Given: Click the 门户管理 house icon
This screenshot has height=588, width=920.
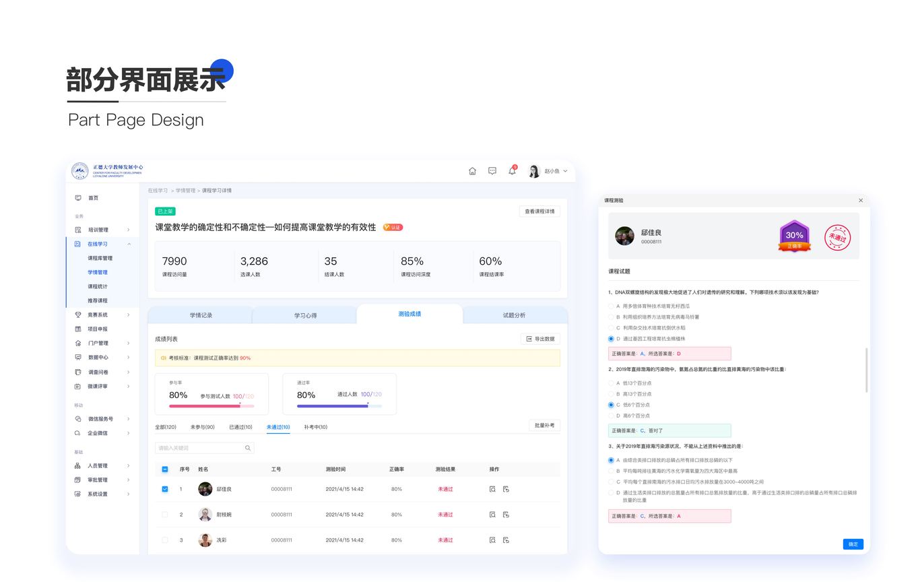Looking at the screenshot, I should [x=78, y=343].
